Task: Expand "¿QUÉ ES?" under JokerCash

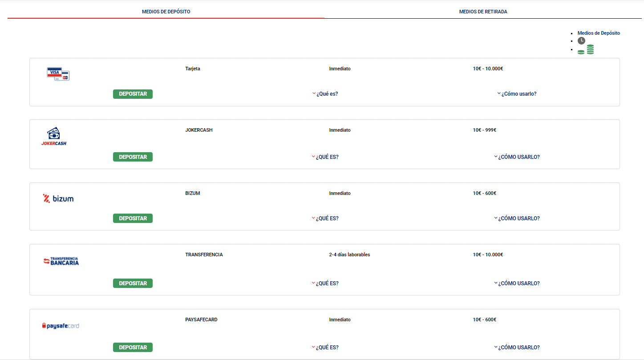Action: tap(327, 157)
